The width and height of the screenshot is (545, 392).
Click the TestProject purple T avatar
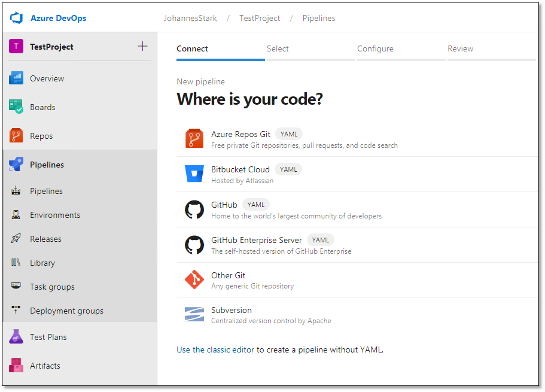point(16,46)
